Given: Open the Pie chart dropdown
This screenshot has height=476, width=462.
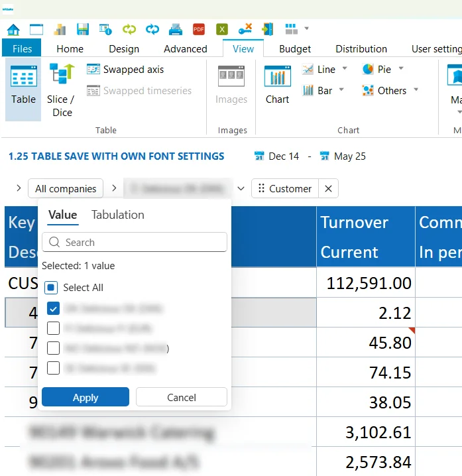Looking at the screenshot, I should [x=401, y=68].
